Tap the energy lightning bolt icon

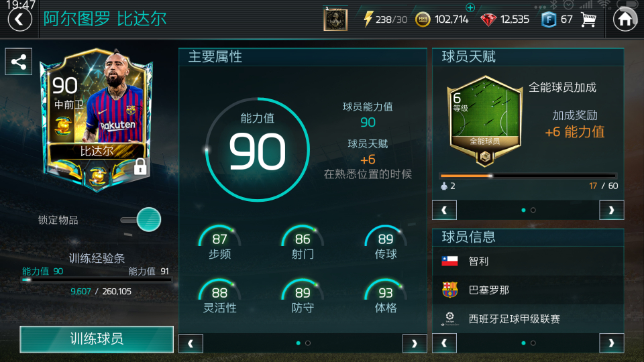[x=368, y=19]
